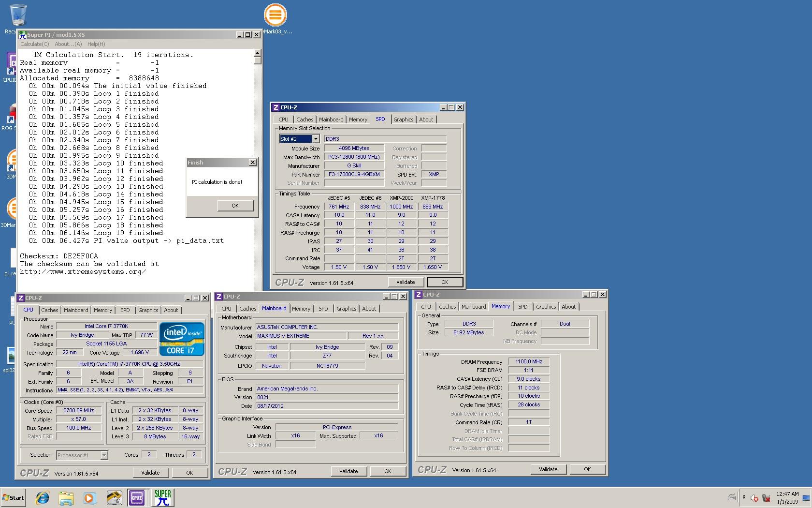Open the Calculate(C) menu in Super PI
This screenshot has width=812, height=508.
tap(35, 44)
